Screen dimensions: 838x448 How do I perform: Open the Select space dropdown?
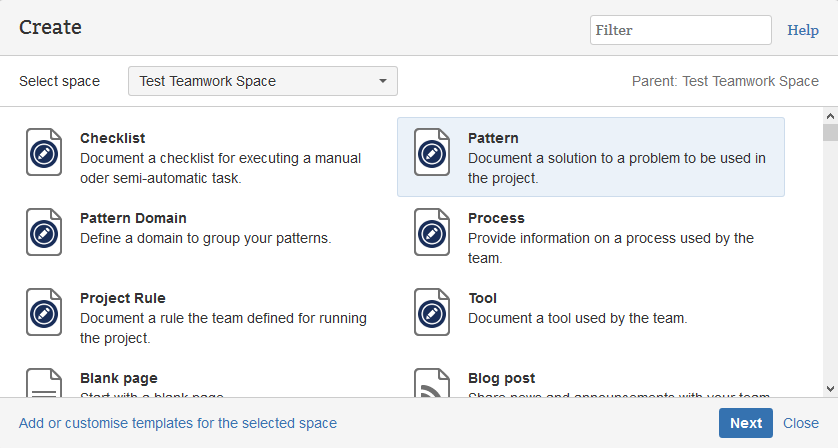click(x=262, y=81)
